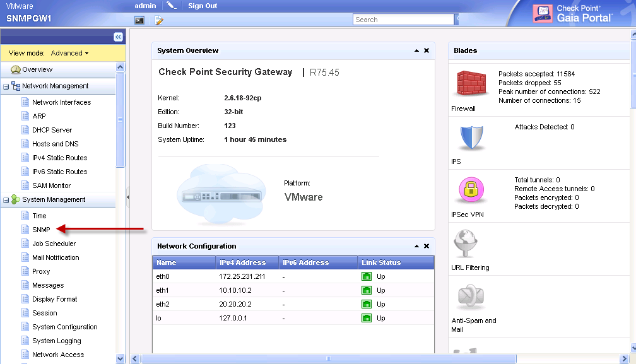This screenshot has width=636, height=364.
Task: Open System Logging page
Action: pyautogui.click(x=56, y=341)
